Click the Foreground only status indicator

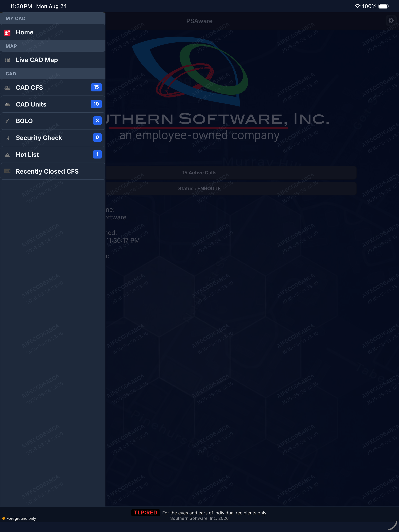[x=19, y=518]
